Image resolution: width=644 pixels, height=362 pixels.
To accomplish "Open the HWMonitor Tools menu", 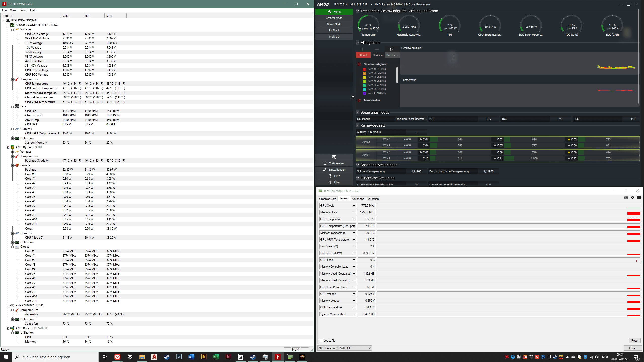I will tap(23, 10).
